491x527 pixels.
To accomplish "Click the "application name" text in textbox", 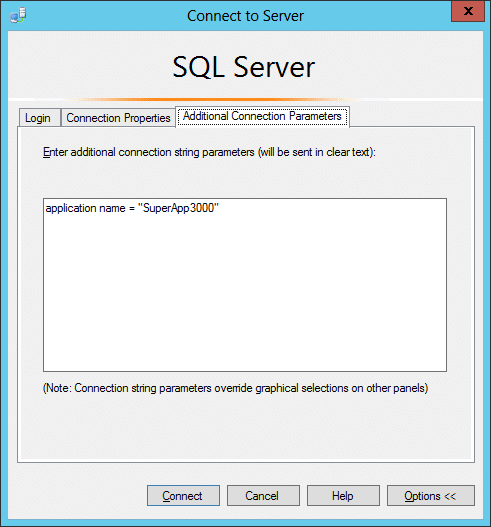I will (85, 208).
